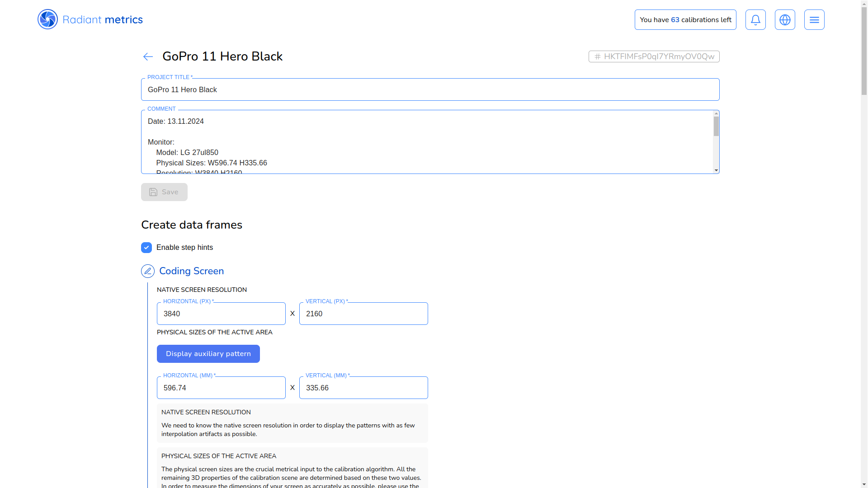
Task: Click the Save floppy disk icon
Action: point(153,192)
